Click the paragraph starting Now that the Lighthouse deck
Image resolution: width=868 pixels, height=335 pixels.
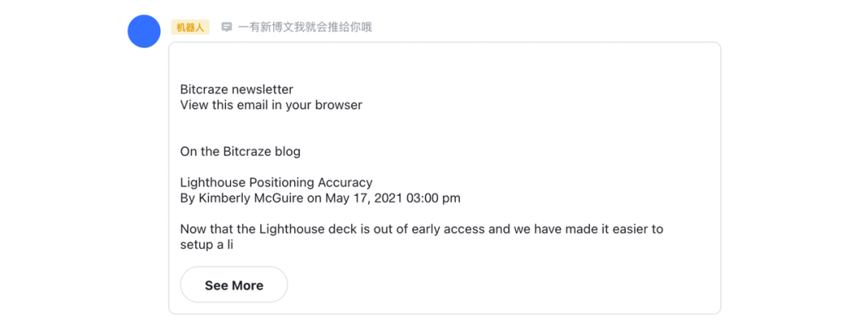point(422,236)
